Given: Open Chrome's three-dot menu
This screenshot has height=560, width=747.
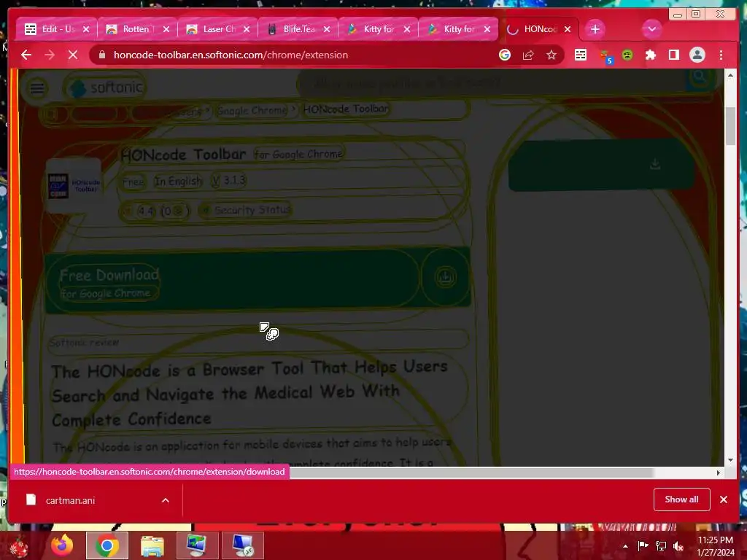Looking at the screenshot, I should (x=721, y=55).
